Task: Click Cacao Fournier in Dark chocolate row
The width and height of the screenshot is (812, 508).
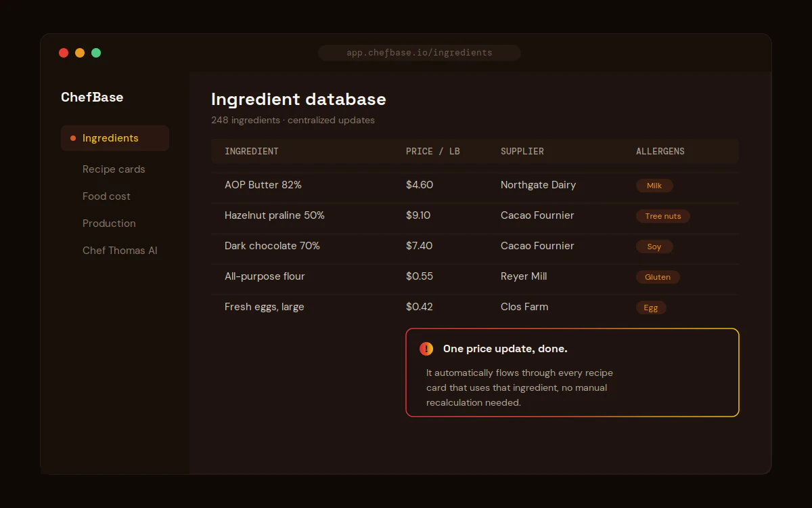Action: pos(537,246)
